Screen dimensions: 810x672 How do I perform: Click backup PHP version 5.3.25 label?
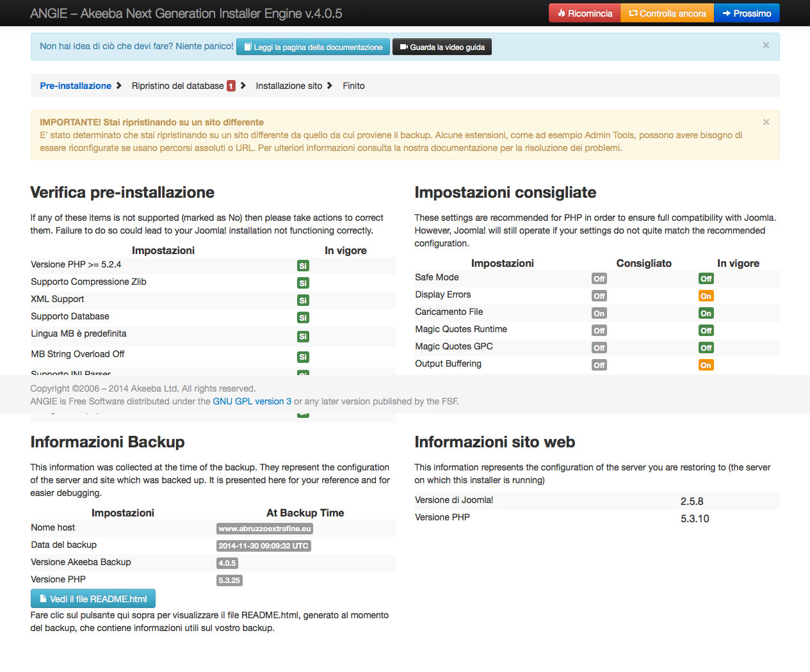pyautogui.click(x=229, y=580)
